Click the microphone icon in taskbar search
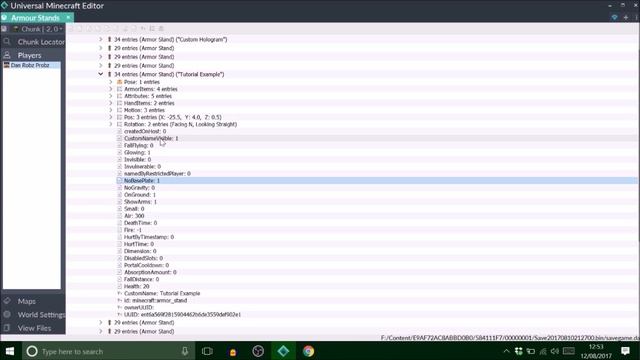640x360 pixels. (x=185, y=351)
